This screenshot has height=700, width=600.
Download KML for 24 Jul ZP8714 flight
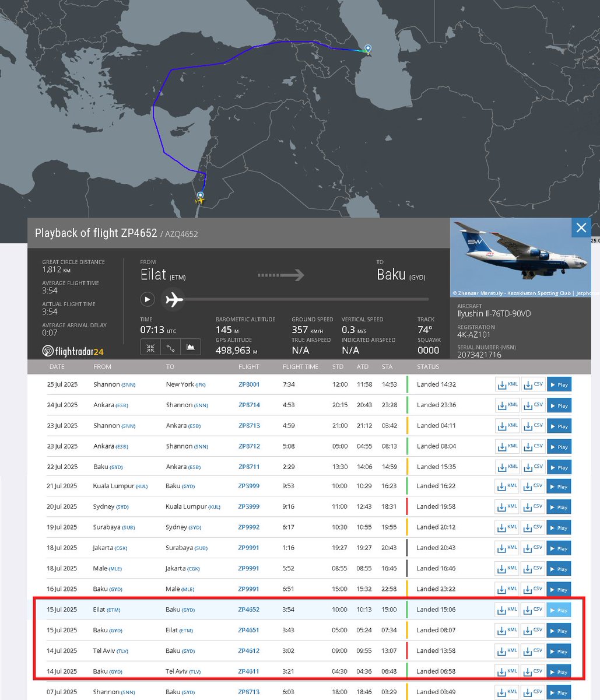507,405
